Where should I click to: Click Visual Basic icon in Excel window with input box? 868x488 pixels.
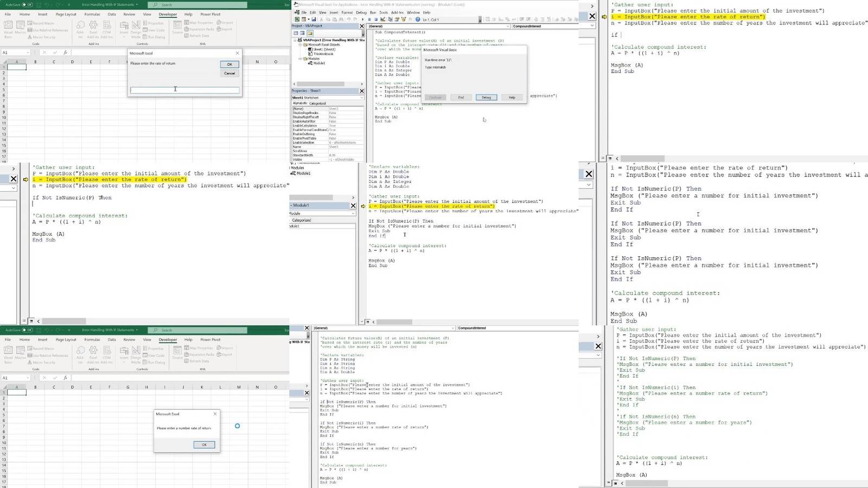8,28
